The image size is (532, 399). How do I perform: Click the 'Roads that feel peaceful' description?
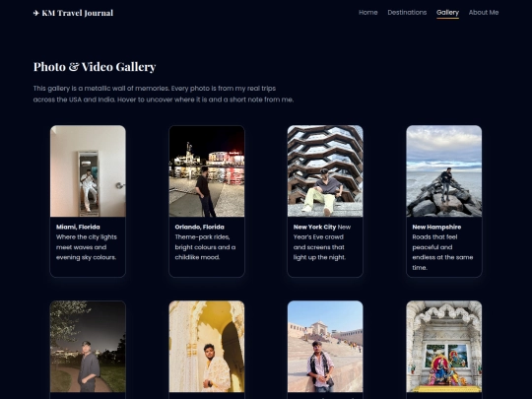pyautogui.click(x=442, y=252)
